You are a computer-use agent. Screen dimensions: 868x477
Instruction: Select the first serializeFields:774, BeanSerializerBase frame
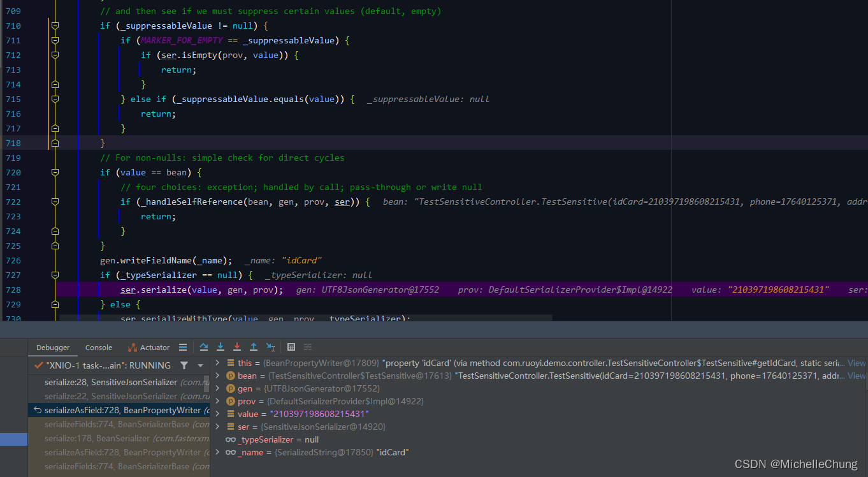[119, 424]
